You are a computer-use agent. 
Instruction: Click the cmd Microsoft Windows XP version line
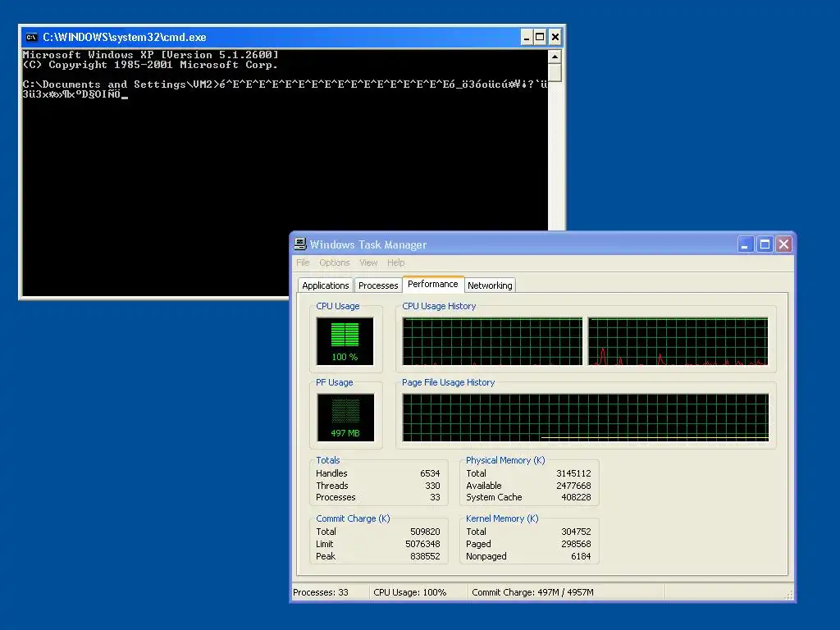point(151,55)
